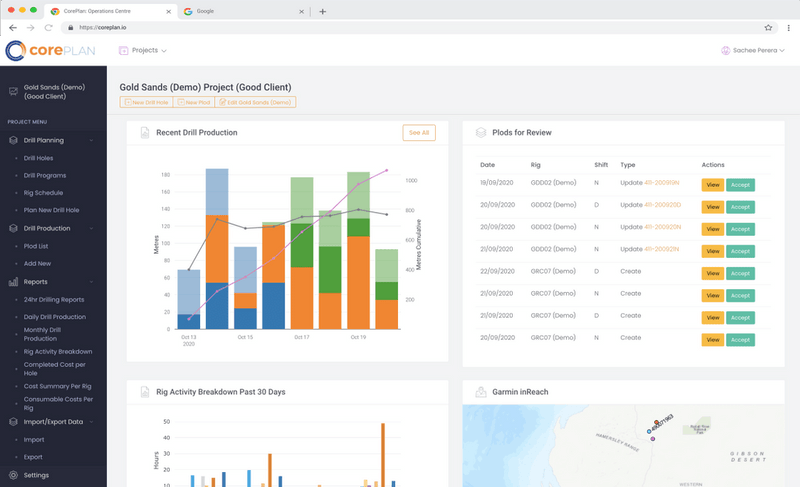Screen dimensions: 800x487
Task: Click the orange marker on Garmin map
Action: [656, 422]
